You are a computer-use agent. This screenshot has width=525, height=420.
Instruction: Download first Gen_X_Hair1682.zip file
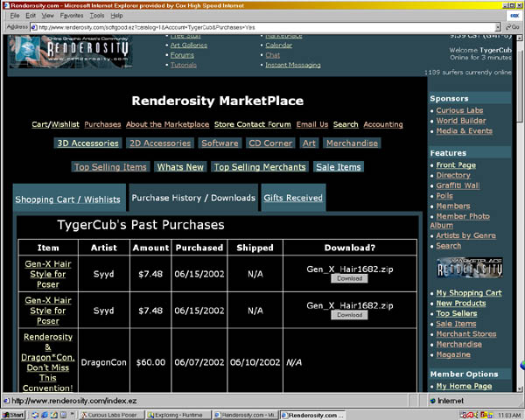tap(349, 278)
